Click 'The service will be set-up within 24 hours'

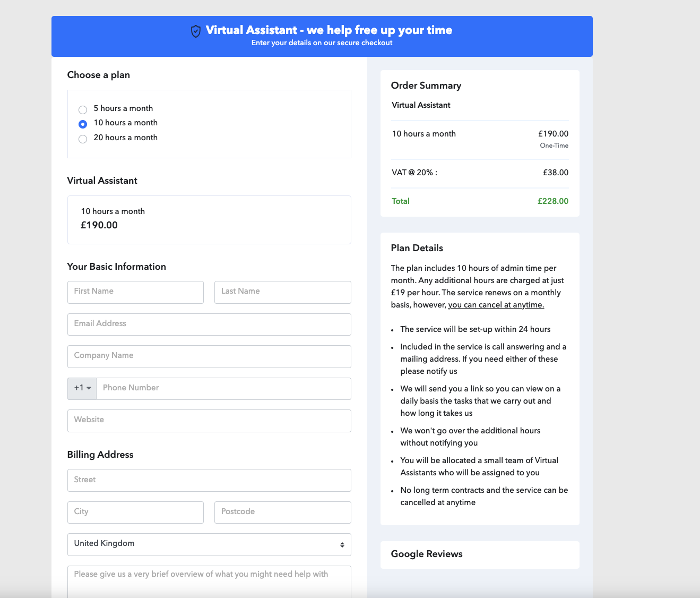pos(476,329)
